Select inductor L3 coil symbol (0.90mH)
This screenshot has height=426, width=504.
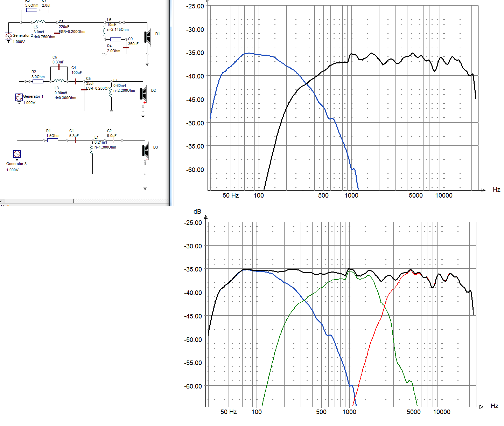[x=59, y=80]
